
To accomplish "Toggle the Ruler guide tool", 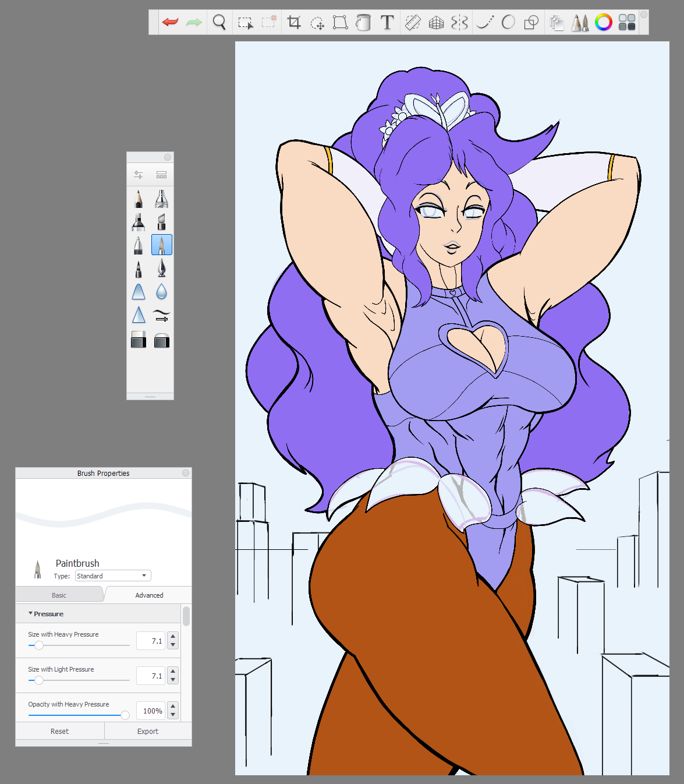I will [413, 22].
